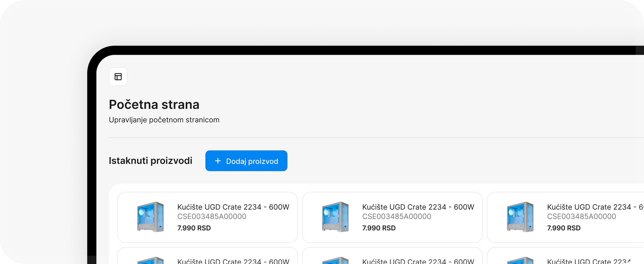Click the Dodaj proizvod button
644x264 pixels.
pyautogui.click(x=246, y=161)
